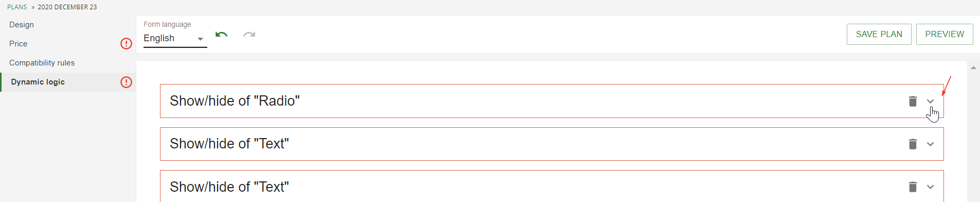Open the Design section in sidebar
This screenshot has height=202, width=980.
(22, 25)
